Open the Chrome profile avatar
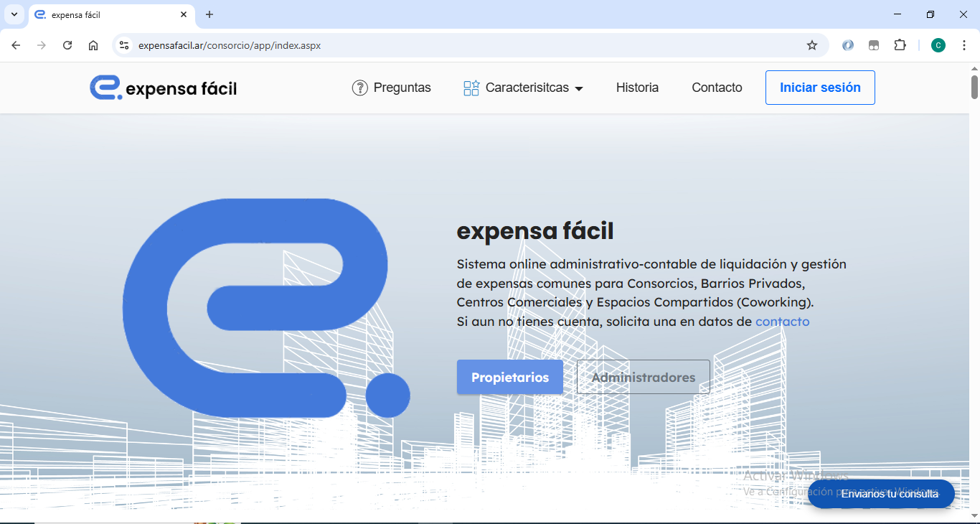Viewport: 980px width, 524px height. click(938, 45)
